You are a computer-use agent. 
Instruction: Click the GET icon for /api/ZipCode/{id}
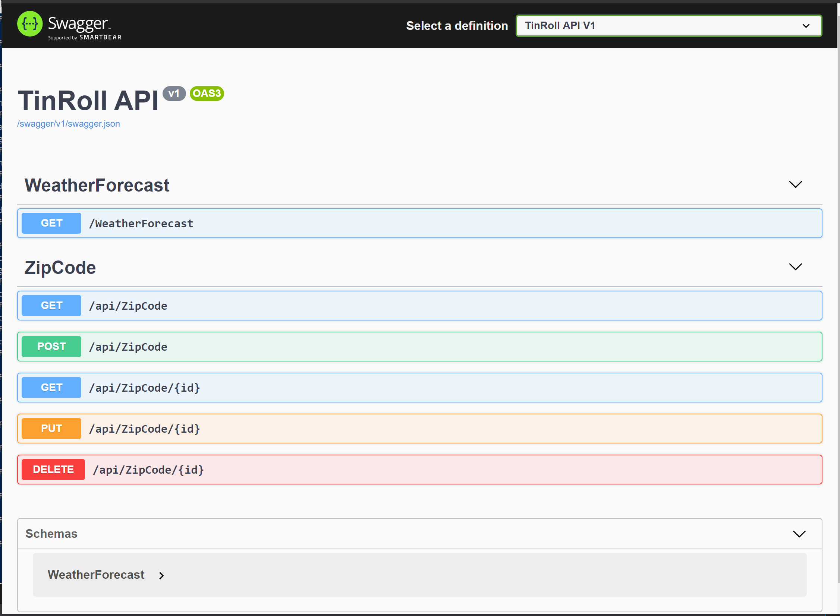point(51,388)
